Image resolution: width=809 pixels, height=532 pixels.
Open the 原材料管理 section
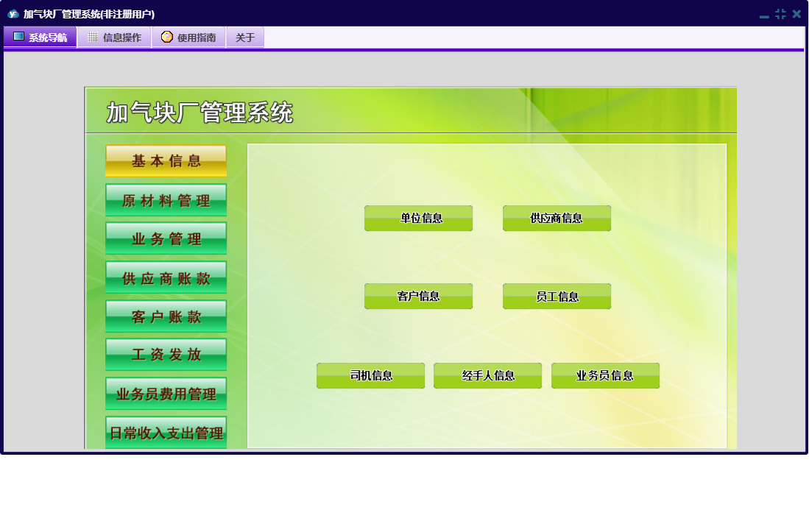click(x=166, y=200)
